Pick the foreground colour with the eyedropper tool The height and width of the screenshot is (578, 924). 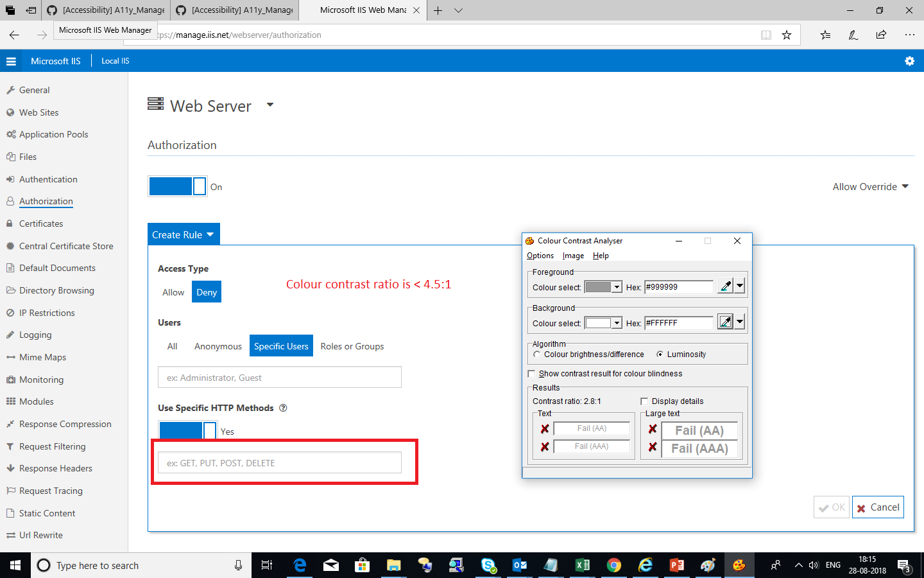[726, 287]
